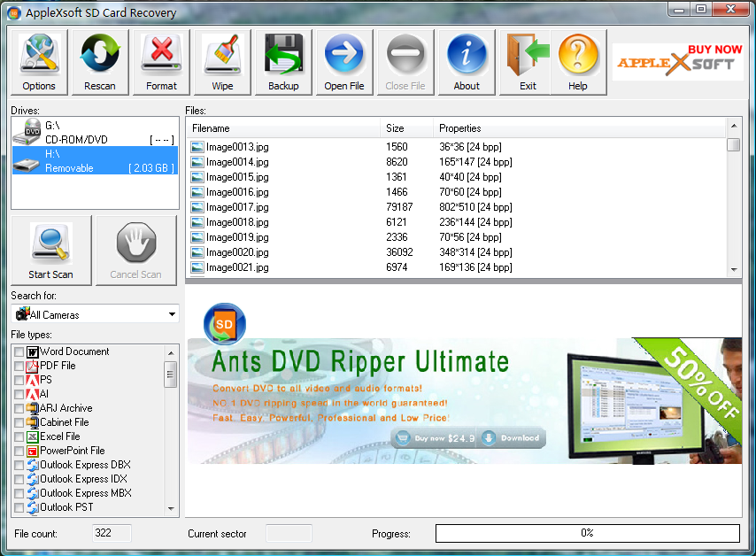Click the BUY NOW AppleXsoft link
Screen dimensions: 756x556
coord(678,61)
